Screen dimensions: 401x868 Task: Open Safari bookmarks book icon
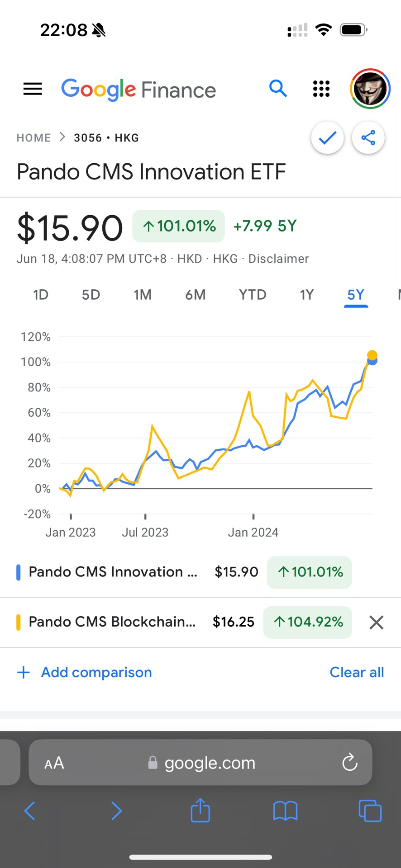(x=285, y=810)
